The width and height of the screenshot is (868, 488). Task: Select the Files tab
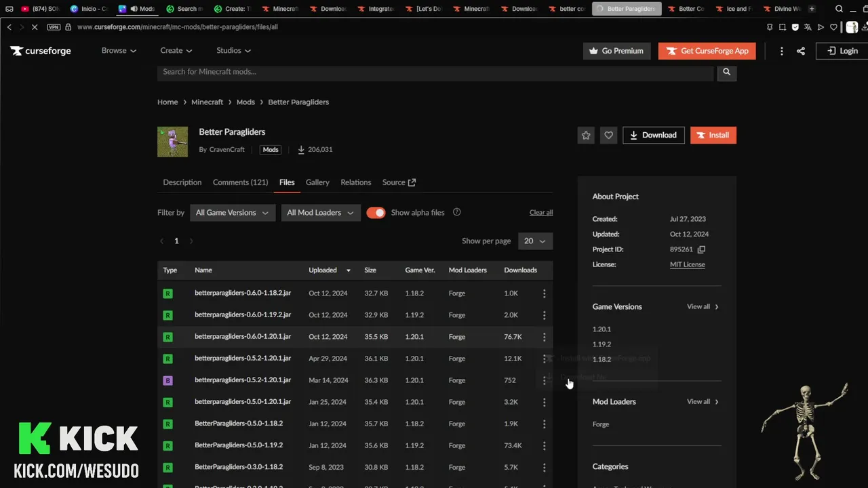click(287, 182)
